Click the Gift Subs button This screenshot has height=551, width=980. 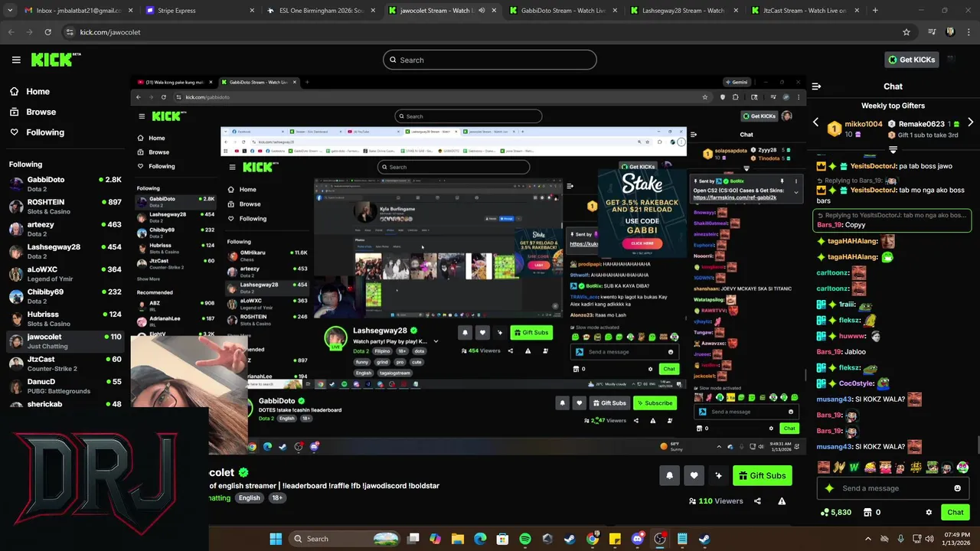coord(762,475)
